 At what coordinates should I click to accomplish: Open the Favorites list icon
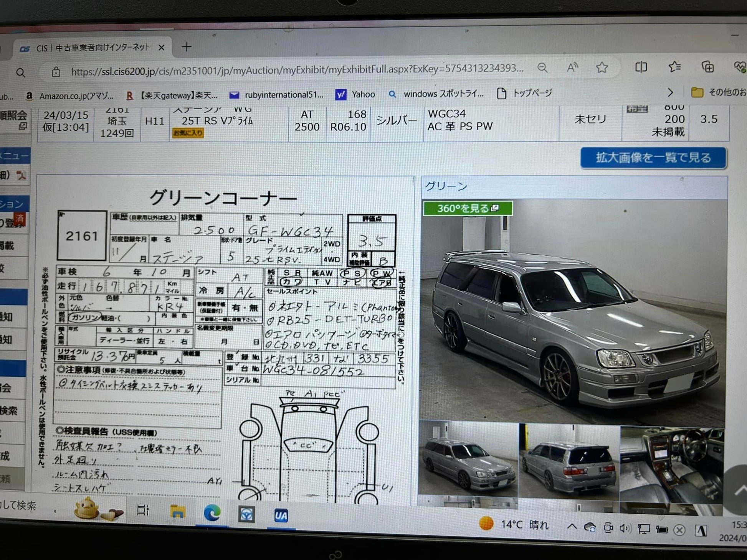click(674, 67)
